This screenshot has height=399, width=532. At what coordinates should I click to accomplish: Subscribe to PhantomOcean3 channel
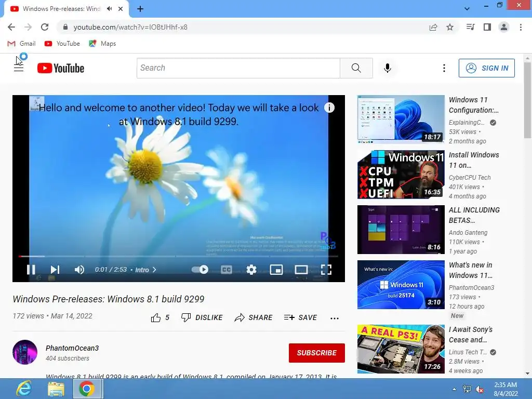[316, 353]
